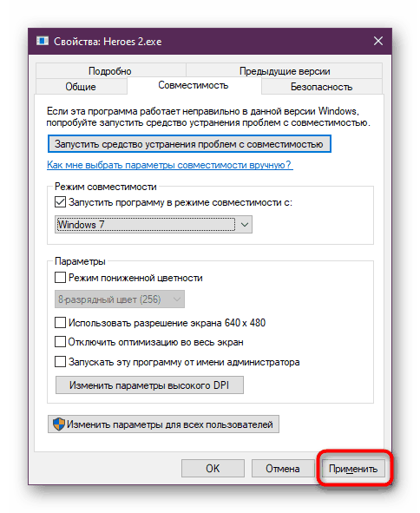The image size is (420, 513).
Task: Enable 640 x 480 screen resolution checkbox
Action: pos(60,323)
